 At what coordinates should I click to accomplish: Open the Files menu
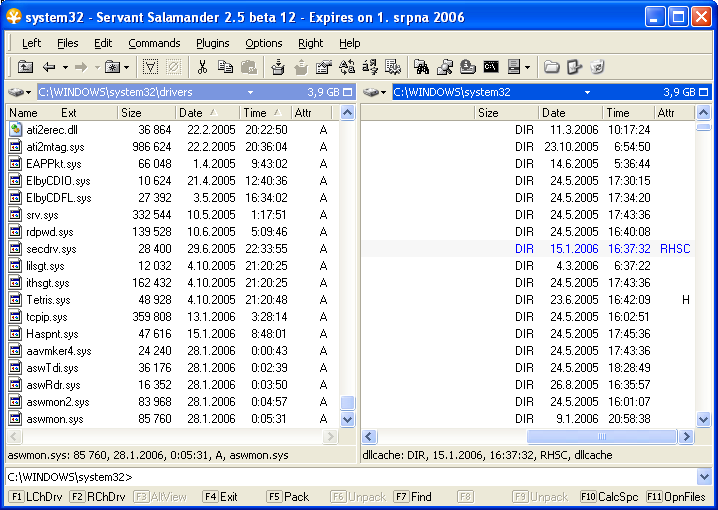pyautogui.click(x=67, y=43)
